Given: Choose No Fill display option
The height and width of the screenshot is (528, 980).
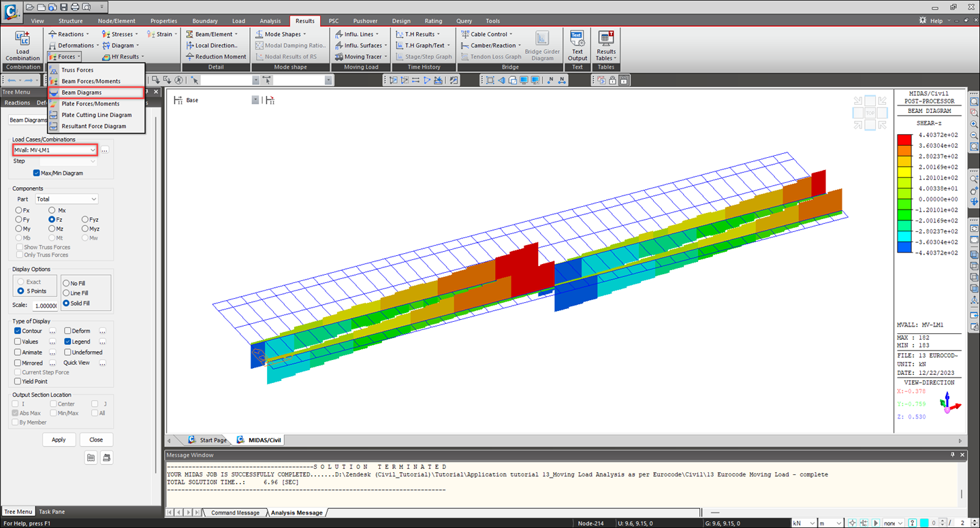Looking at the screenshot, I should pyautogui.click(x=67, y=283).
